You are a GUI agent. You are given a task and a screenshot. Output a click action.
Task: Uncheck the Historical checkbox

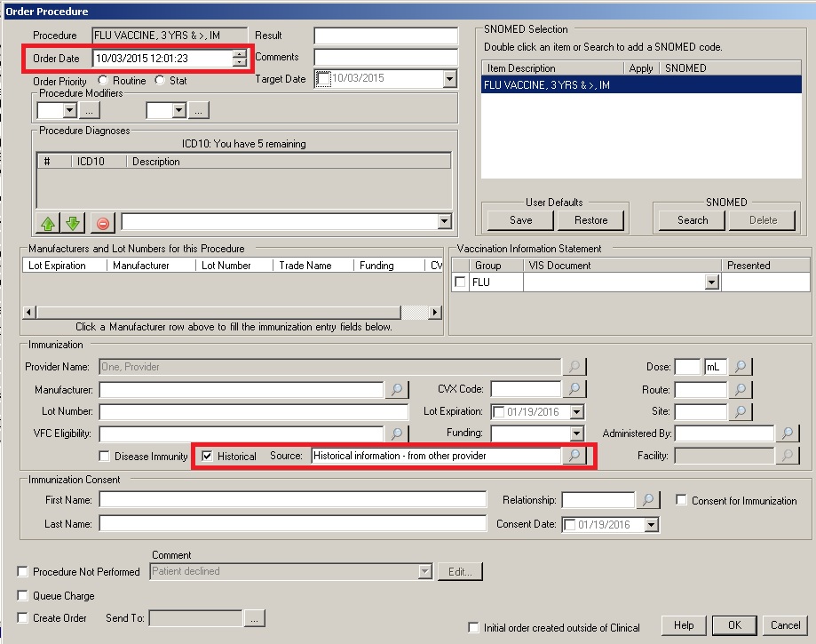point(208,457)
